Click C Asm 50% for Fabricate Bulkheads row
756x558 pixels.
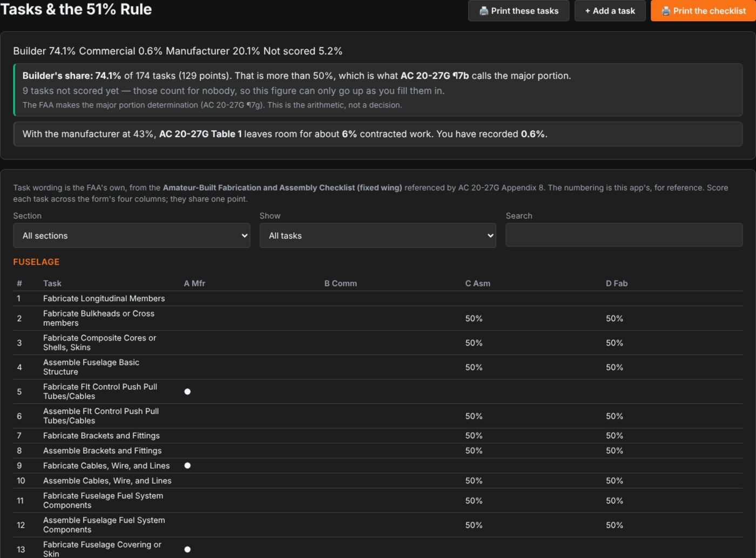click(x=474, y=319)
